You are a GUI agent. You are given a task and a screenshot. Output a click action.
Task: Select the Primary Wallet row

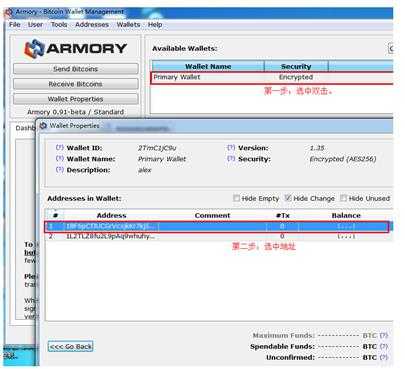click(x=272, y=77)
